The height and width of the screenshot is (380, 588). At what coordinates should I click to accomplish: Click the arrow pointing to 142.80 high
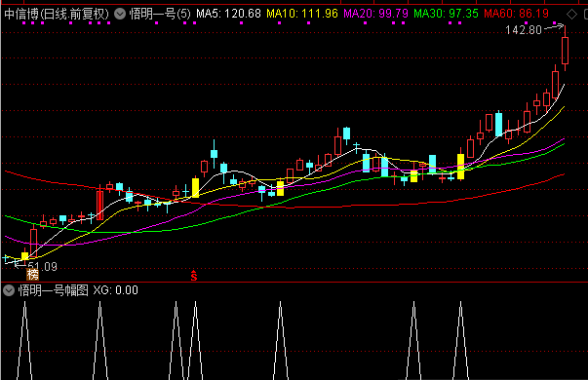click(x=554, y=27)
